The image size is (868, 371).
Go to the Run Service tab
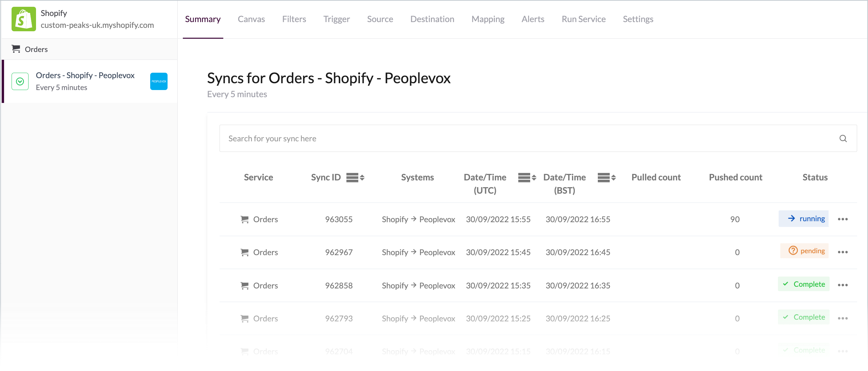coord(583,19)
